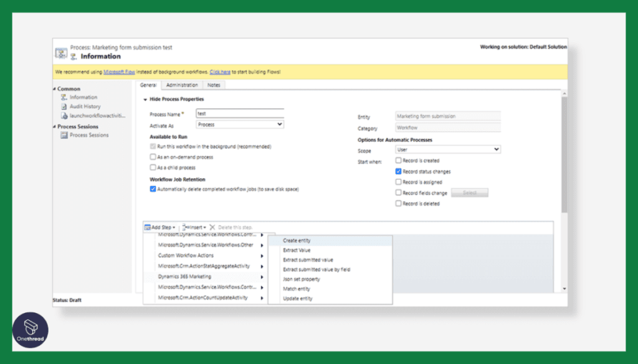Open Process Sessions sidebar entry

click(x=89, y=135)
